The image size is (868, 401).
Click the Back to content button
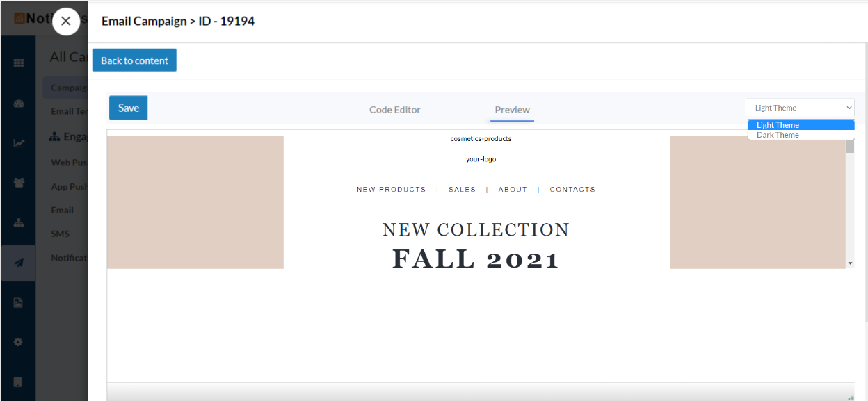(134, 60)
